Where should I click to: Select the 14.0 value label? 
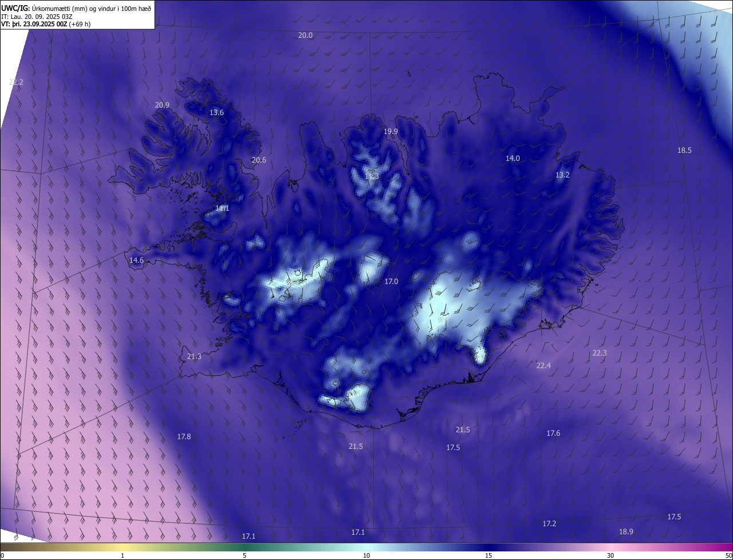513,159
